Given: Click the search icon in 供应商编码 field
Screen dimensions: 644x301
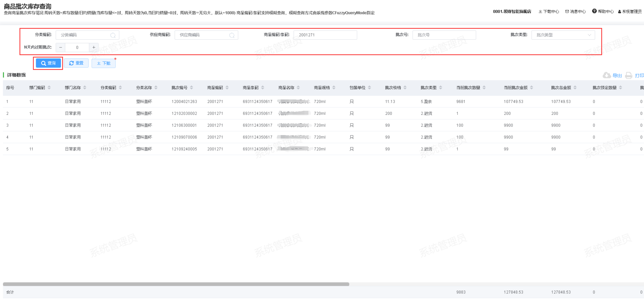Looking at the screenshot, I should pos(232,35).
